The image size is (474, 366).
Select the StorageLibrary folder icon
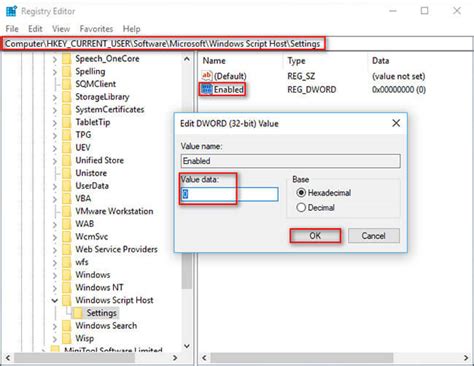67,97
